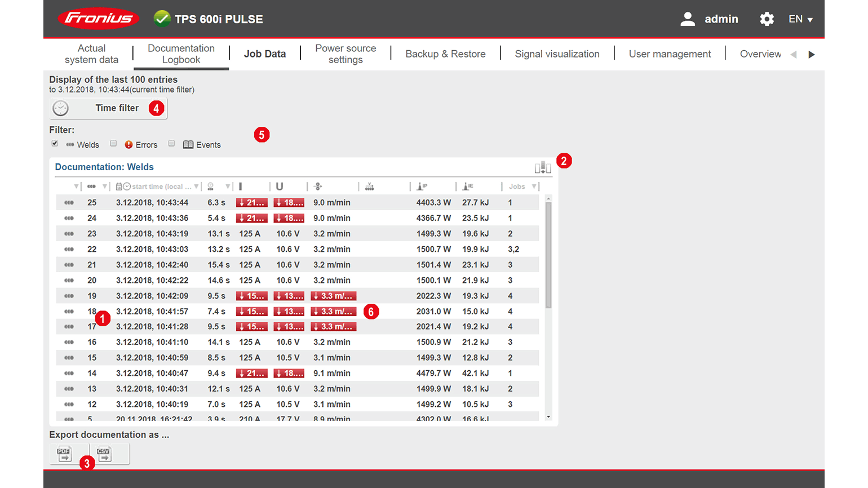Click the Time filter button
The width and height of the screenshot is (868, 488).
108,108
